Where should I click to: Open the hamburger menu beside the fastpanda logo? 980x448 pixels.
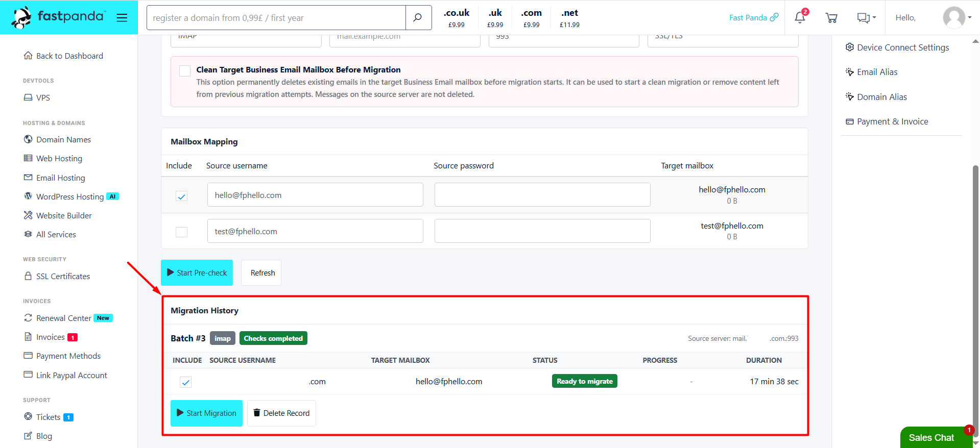(x=122, y=18)
